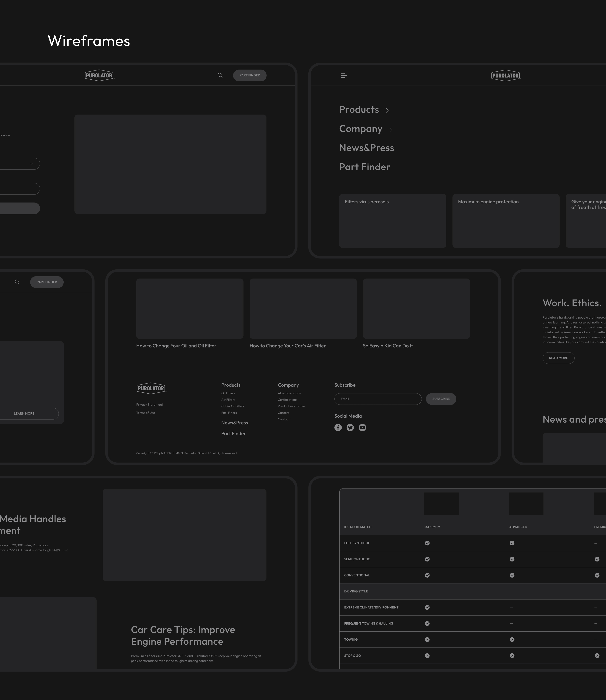The width and height of the screenshot is (606, 700).
Task: Toggle Towing checkmark under Advanced column
Action: tap(512, 639)
